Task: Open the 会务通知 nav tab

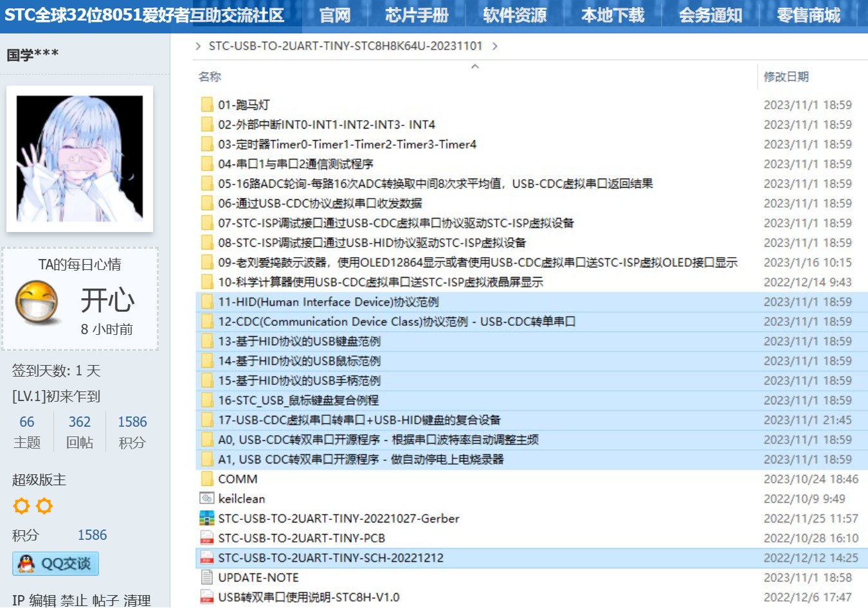Action: click(710, 15)
